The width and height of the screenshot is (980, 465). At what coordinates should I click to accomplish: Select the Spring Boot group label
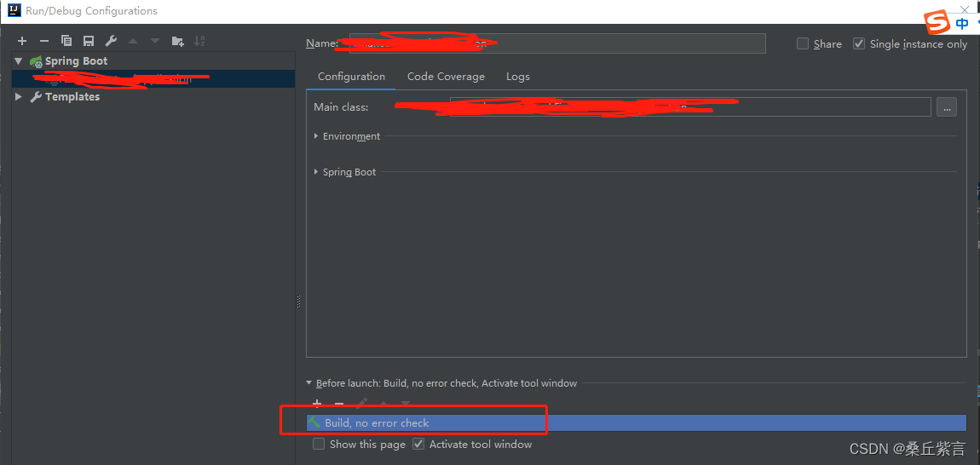(76, 61)
